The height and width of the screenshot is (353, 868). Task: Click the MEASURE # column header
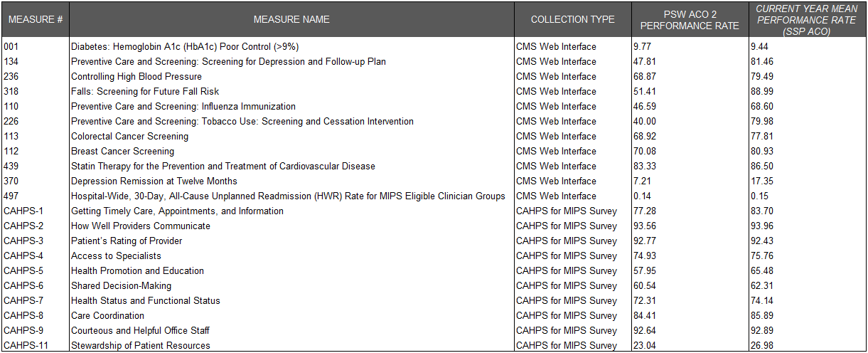[34, 20]
